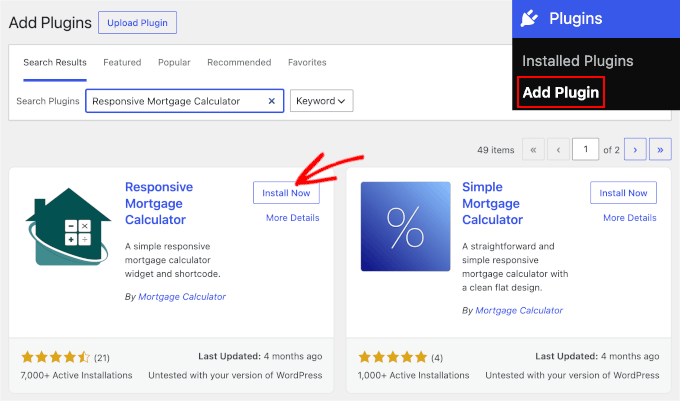
Task: Click 'Untested with your version' under Responsive plugin
Action: coord(235,375)
